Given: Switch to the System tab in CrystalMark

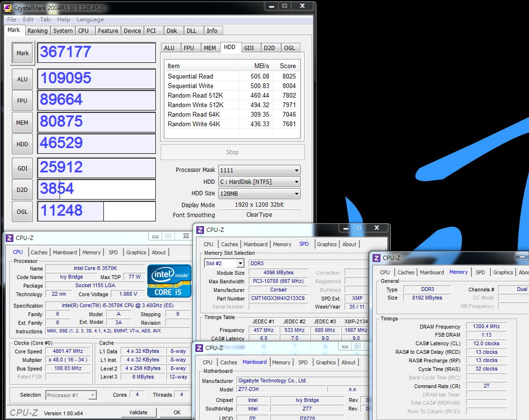Looking at the screenshot, I should click(63, 30).
